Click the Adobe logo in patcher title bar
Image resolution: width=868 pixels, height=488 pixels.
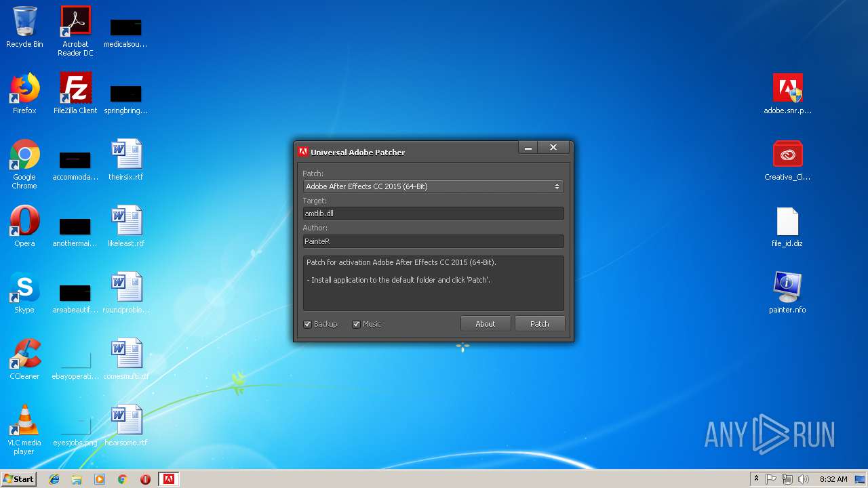303,152
